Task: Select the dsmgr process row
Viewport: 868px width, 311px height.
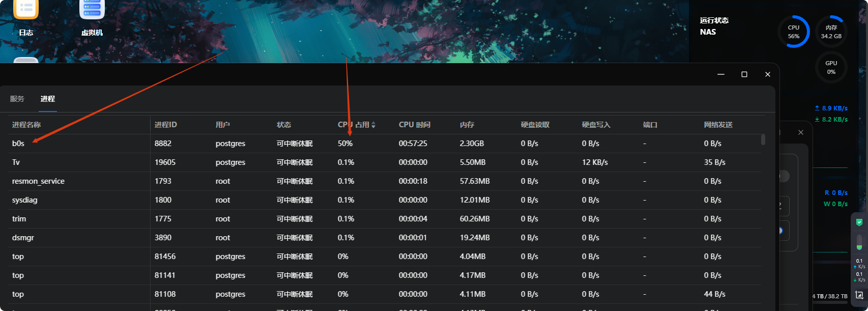Action: 385,238
